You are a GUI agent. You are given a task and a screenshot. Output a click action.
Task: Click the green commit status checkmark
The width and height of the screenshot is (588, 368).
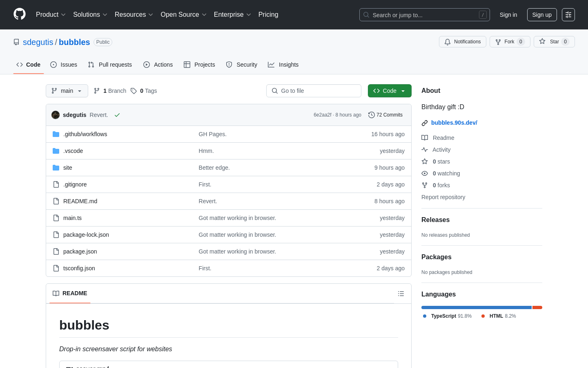pyautogui.click(x=117, y=115)
